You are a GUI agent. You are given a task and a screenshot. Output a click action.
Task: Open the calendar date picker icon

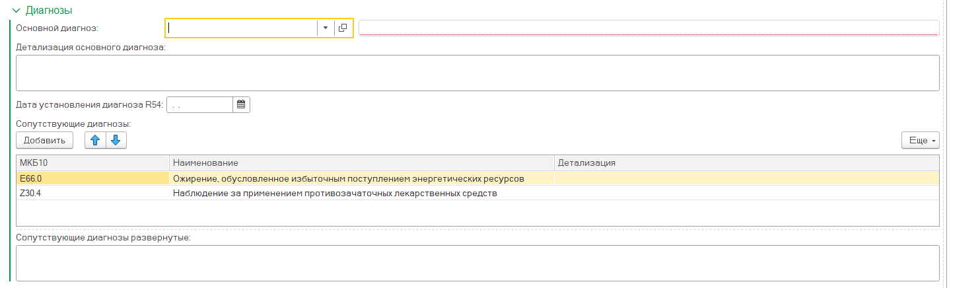241,104
